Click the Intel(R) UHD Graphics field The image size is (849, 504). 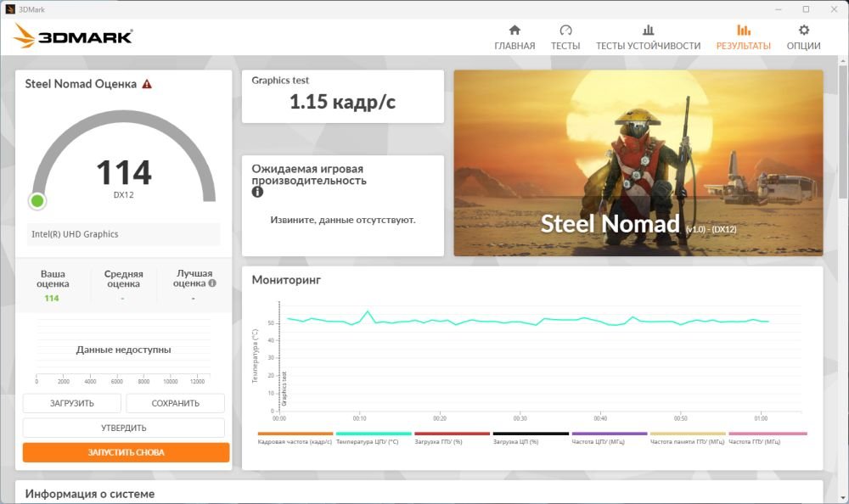(123, 234)
